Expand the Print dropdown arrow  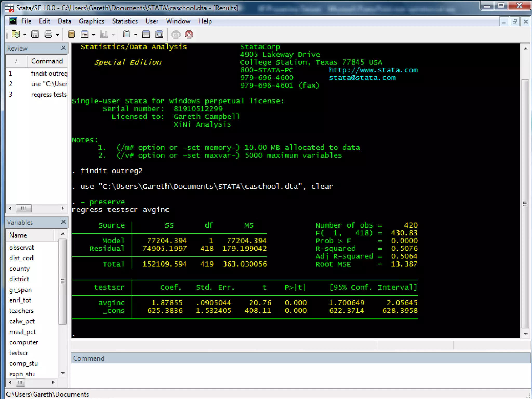pyautogui.click(x=58, y=35)
